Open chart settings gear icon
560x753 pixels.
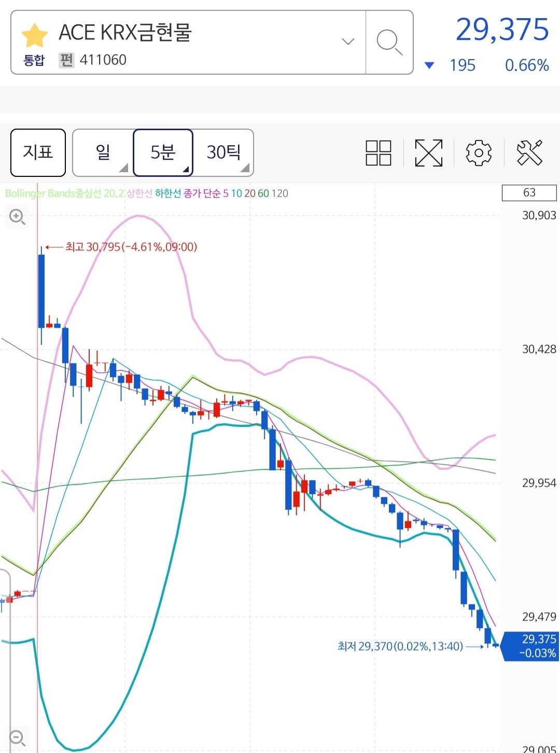tap(479, 153)
